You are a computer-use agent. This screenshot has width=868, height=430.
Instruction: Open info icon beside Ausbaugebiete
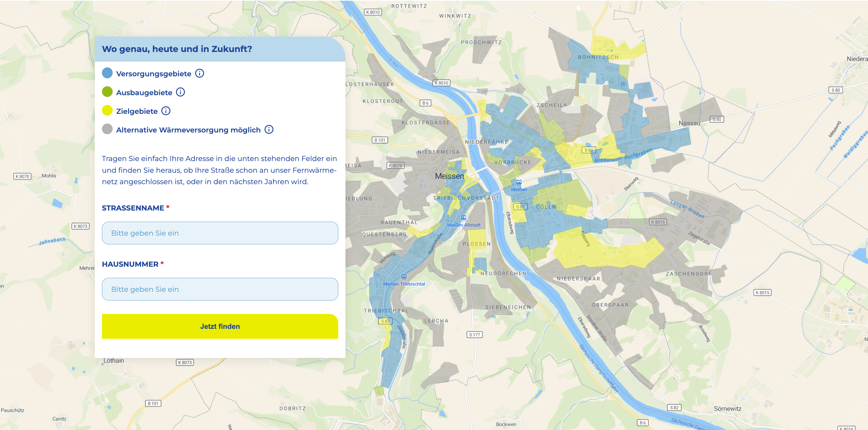tap(181, 92)
